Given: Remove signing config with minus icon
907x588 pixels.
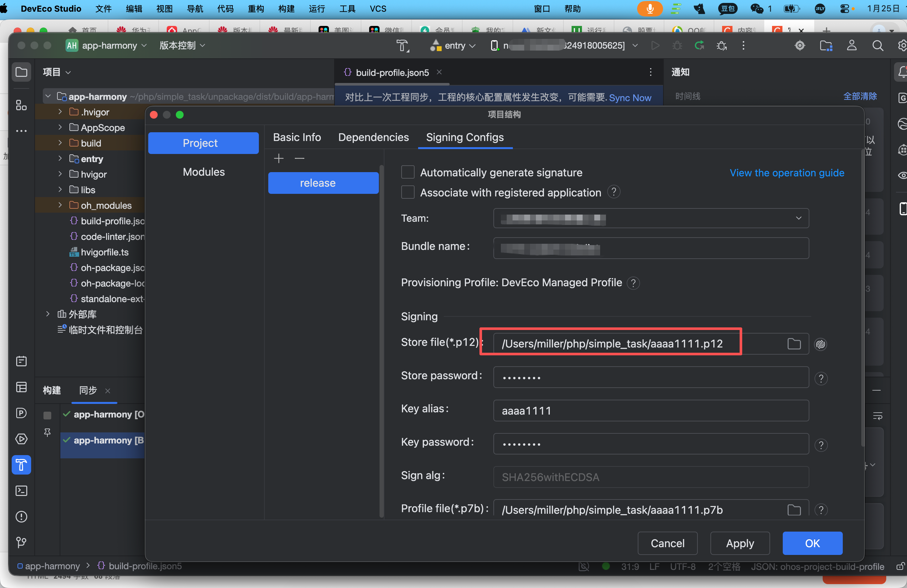Looking at the screenshot, I should 299,158.
